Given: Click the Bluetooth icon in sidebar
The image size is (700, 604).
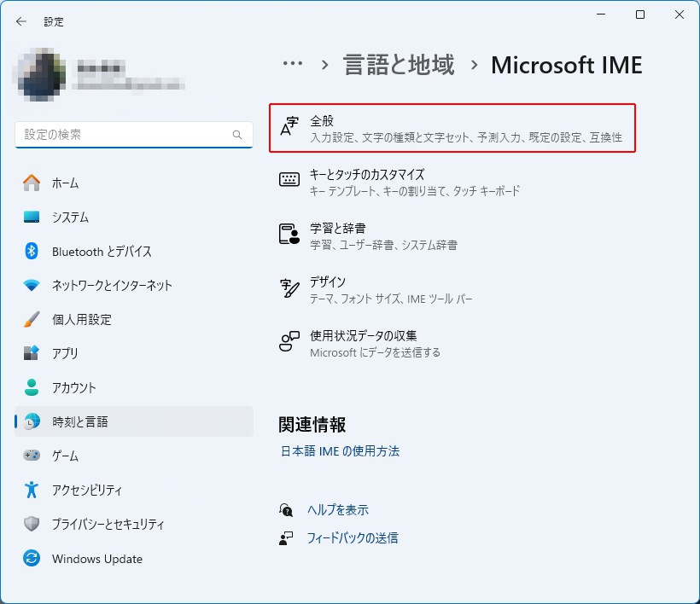Looking at the screenshot, I should pyautogui.click(x=32, y=251).
